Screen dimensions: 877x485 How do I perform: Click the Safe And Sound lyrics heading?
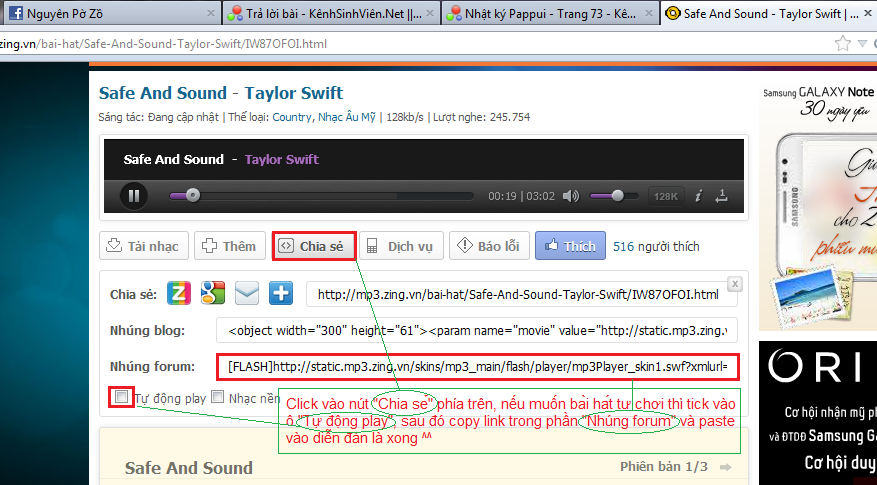pos(188,468)
